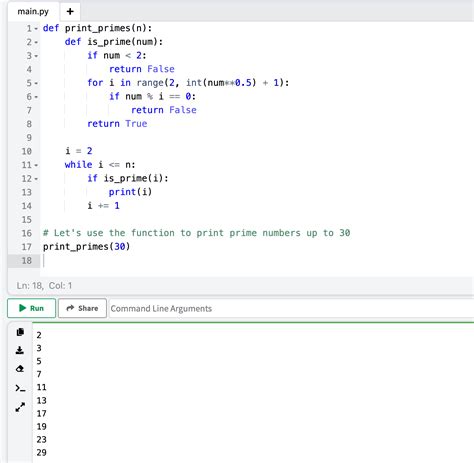Click output value 2
This screenshot has height=463, width=474.
(39, 335)
